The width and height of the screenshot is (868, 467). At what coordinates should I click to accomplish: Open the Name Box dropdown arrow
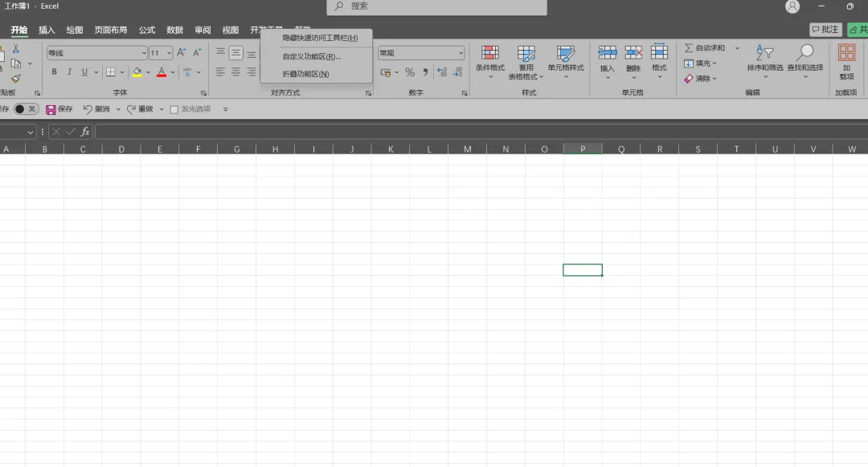pyautogui.click(x=30, y=132)
